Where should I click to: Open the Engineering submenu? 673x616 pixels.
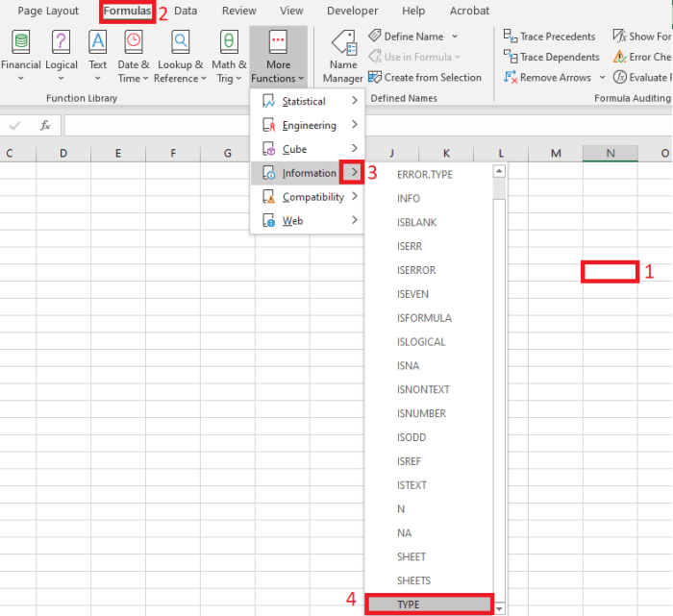tap(308, 125)
